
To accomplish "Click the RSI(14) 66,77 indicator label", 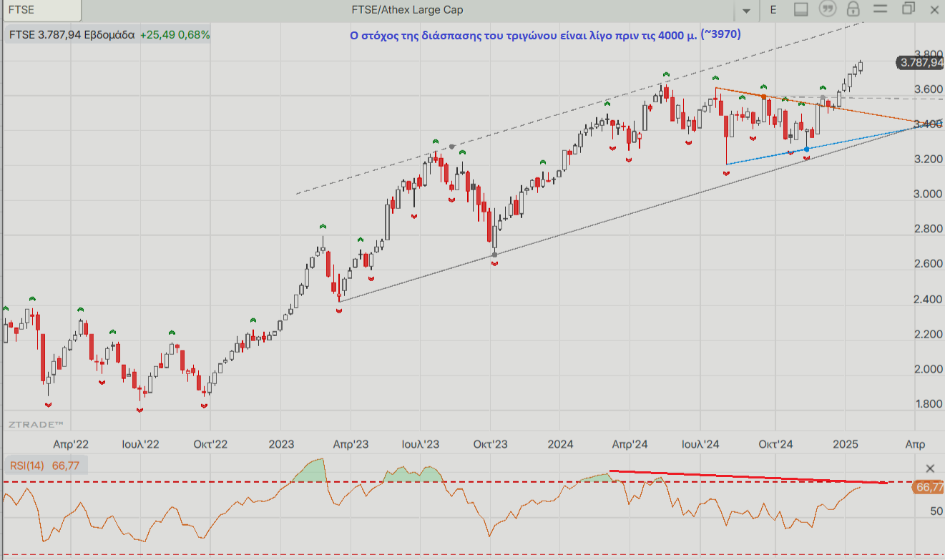I will point(45,466).
